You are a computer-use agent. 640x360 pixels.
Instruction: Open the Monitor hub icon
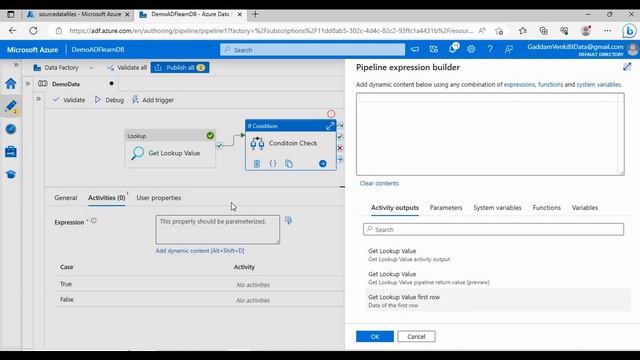coord(11,129)
